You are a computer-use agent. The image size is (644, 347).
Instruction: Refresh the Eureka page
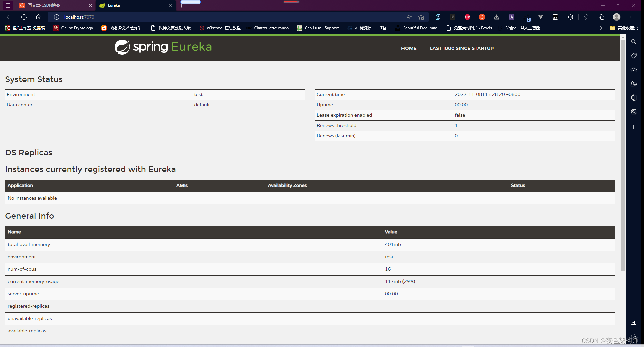coord(24,17)
